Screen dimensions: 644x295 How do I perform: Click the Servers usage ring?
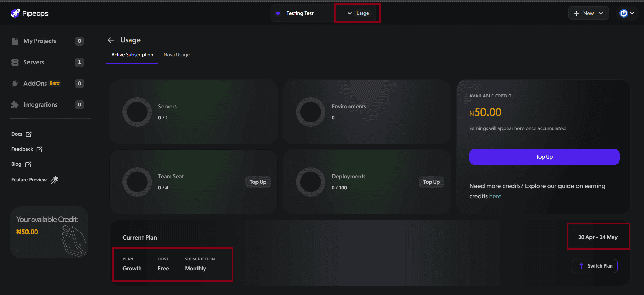click(137, 112)
